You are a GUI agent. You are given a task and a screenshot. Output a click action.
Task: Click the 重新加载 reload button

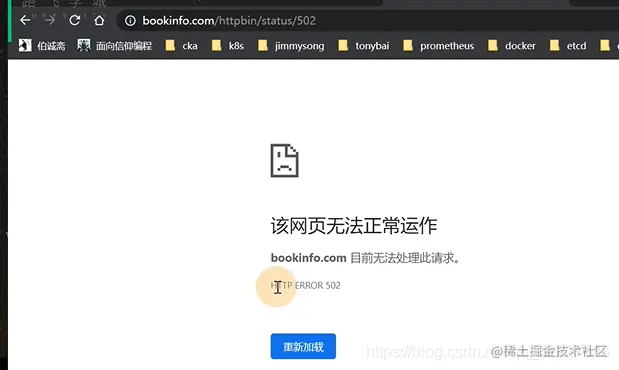[x=303, y=346]
